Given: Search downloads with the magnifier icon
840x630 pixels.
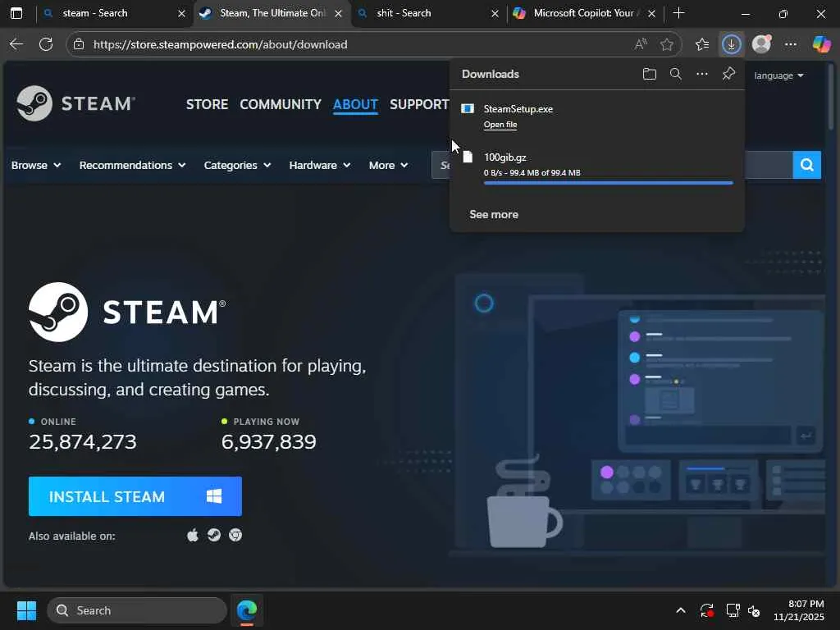Looking at the screenshot, I should coord(676,74).
